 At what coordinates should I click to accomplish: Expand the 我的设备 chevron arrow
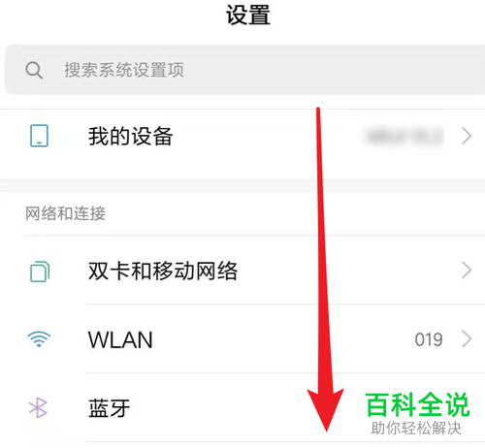click(467, 136)
